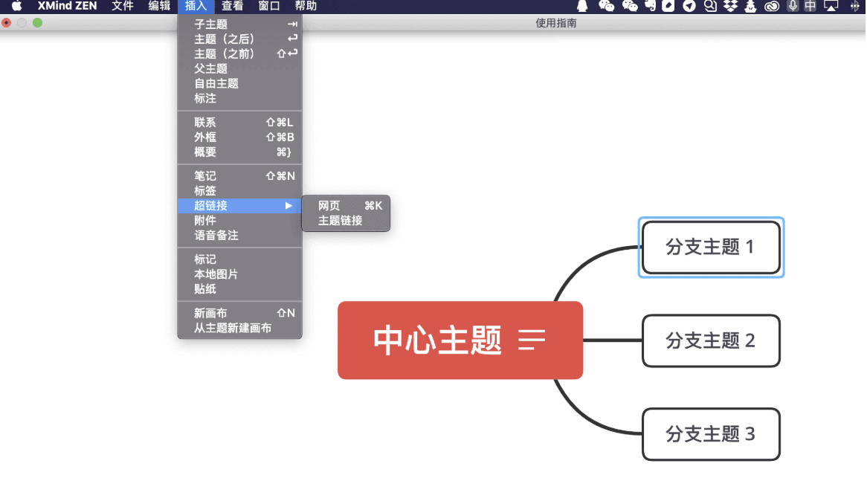Expand the 超链接 submenu arrow
Image resolution: width=867 pixels, height=504 pixels.
point(290,206)
